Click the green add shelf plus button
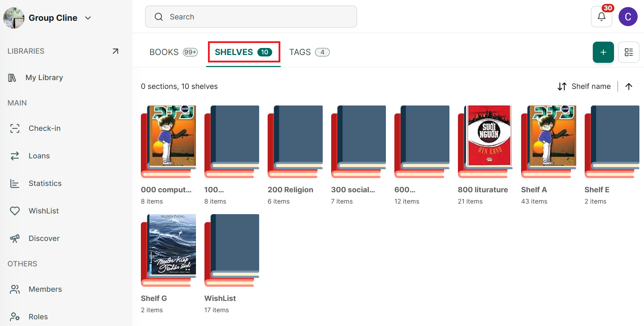644x326 pixels. 603,52
